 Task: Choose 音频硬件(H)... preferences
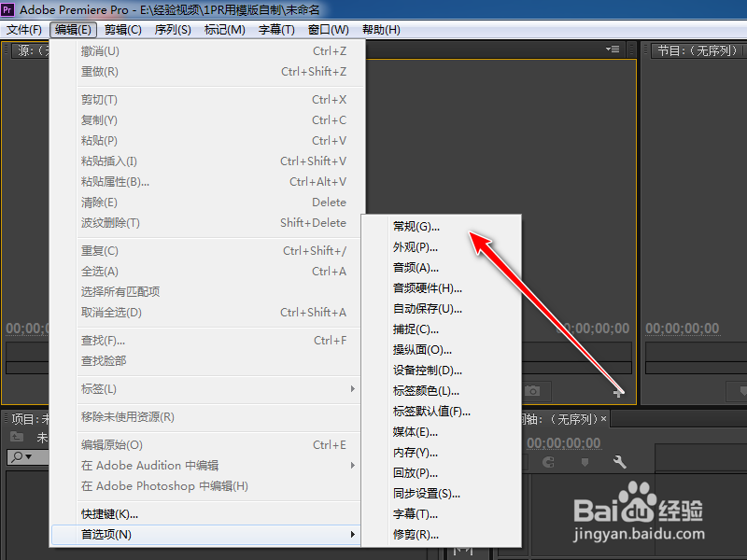click(441, 288)
